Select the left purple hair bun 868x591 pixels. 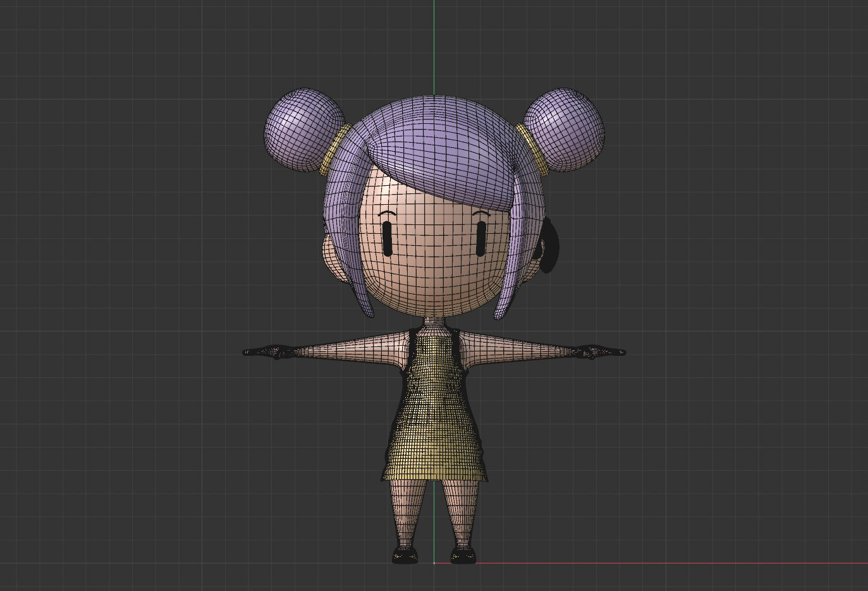[304, 130]
